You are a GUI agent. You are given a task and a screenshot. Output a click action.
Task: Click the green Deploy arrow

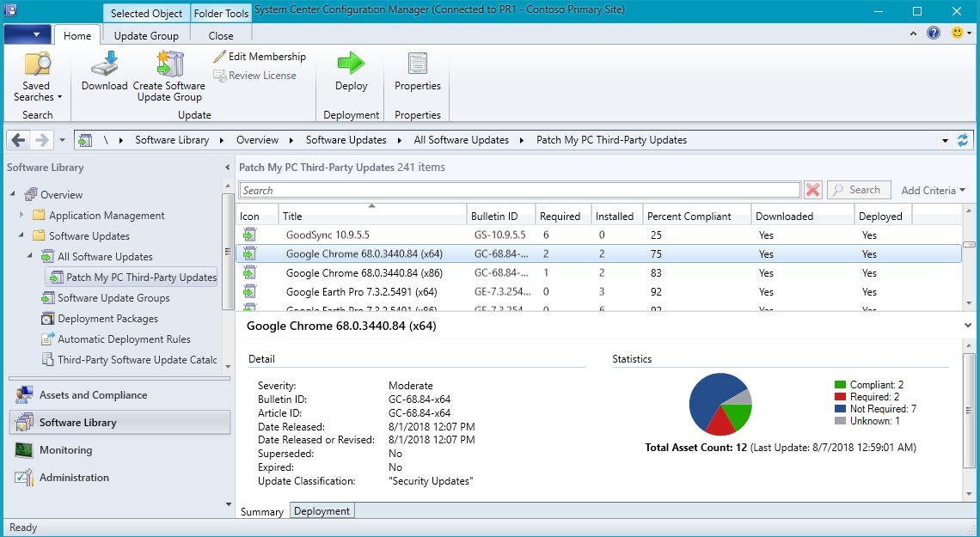(351, 63)
